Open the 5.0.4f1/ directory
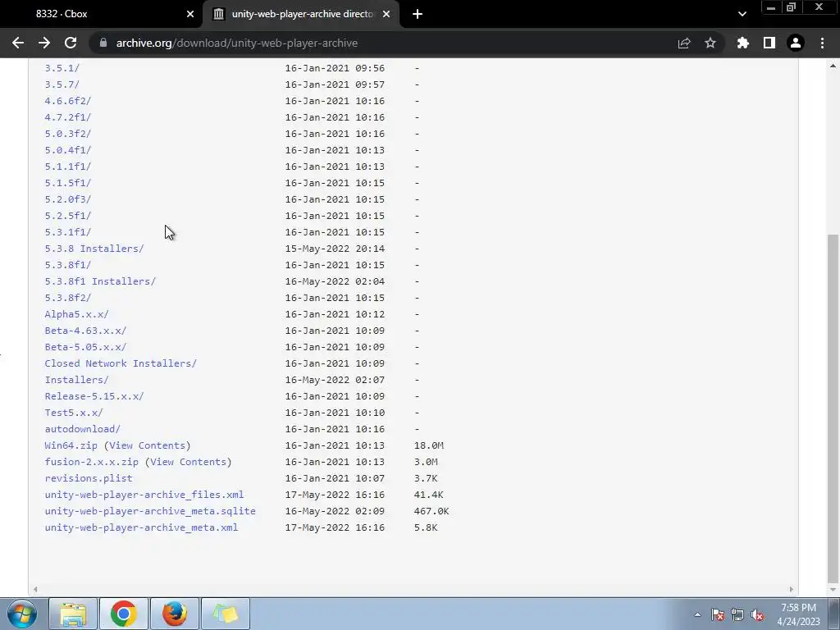Image resolution: width=840 pixels, height=630 pixels. [x=68, y=150]
